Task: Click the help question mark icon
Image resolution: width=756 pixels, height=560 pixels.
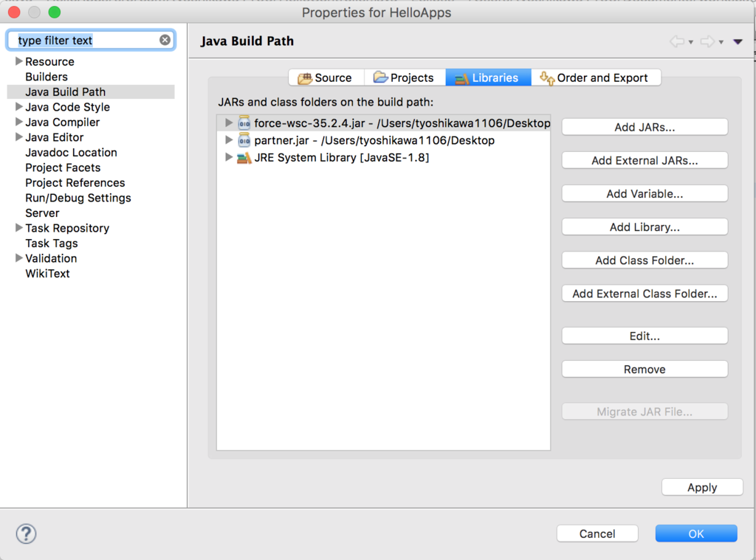Action: tap(26, 533)
